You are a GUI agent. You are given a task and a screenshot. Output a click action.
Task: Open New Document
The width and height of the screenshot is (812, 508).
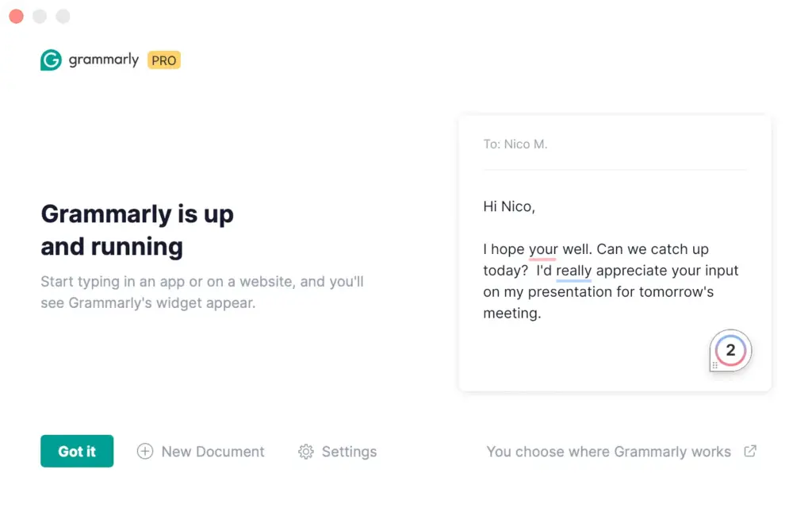coord(213,452)
